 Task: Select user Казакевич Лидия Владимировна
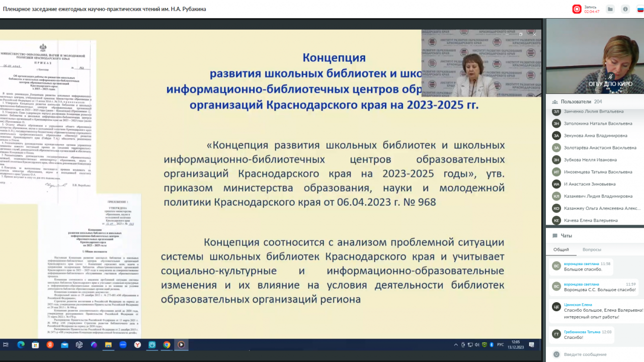pos(598,196)
